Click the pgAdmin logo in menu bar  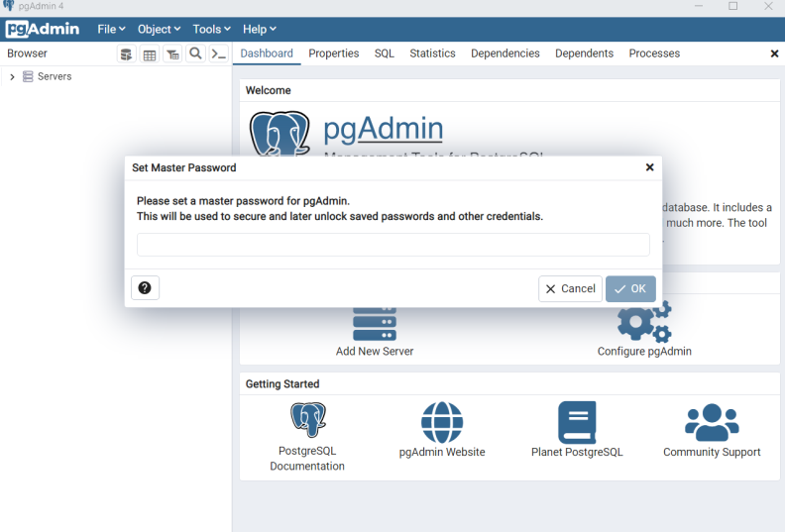(x=43, y=29)
